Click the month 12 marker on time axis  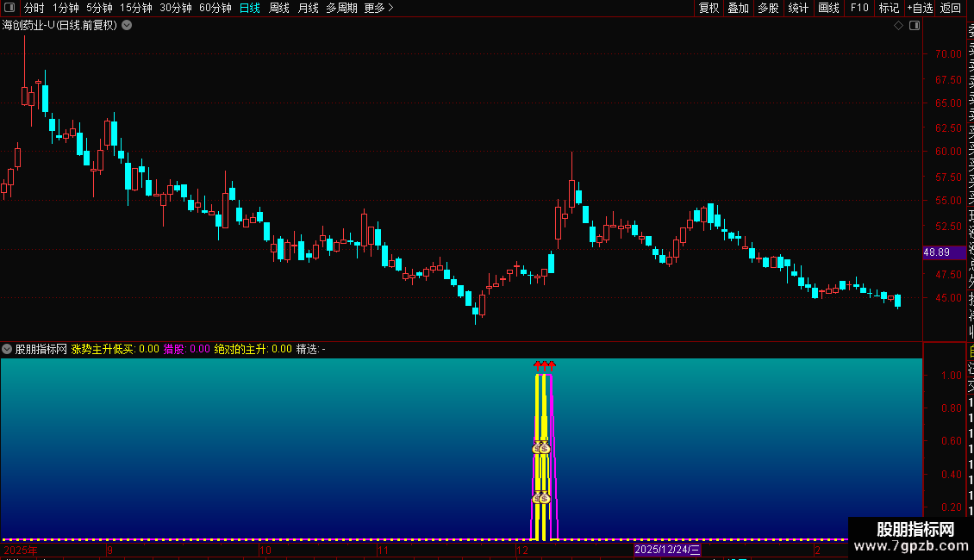pos(522,550)
